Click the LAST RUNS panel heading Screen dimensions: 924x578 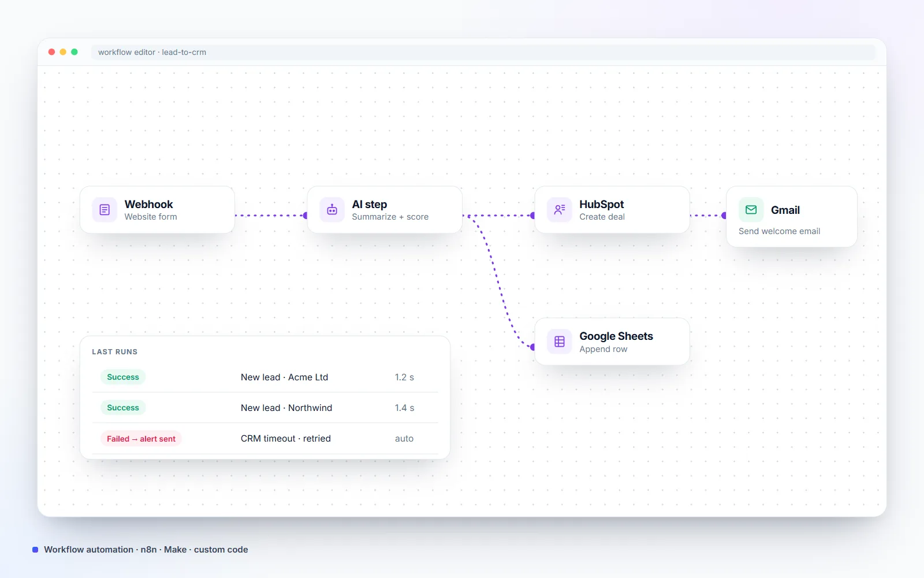(x=115, y=351)
